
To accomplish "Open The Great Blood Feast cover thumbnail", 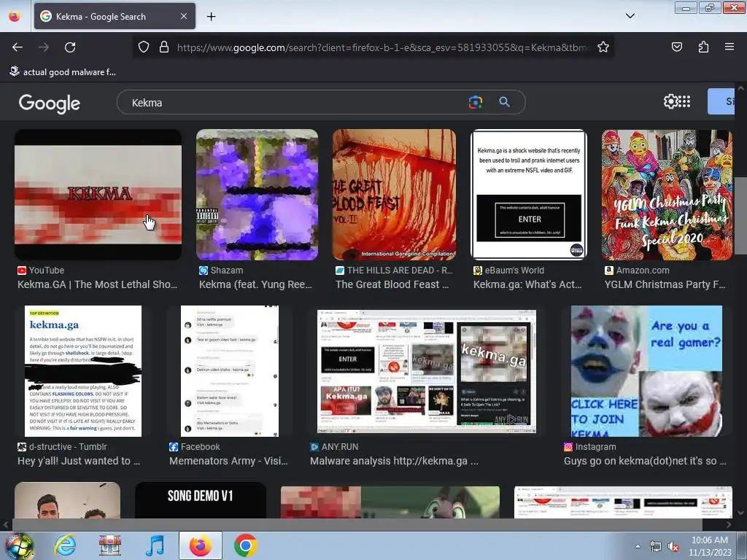I will 394,195.
